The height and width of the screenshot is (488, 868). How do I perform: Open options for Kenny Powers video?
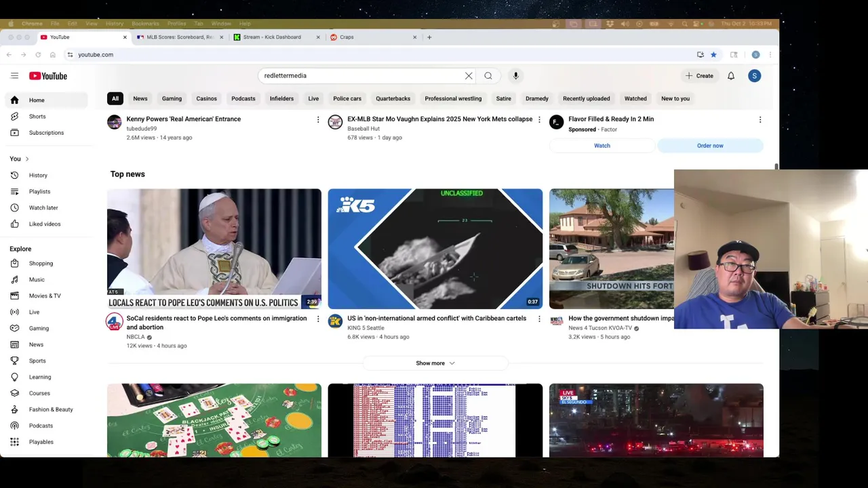[317, 120]
